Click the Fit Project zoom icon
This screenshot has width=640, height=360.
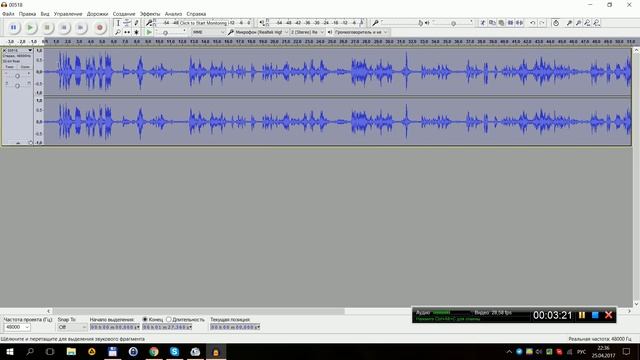coord(596,23)
